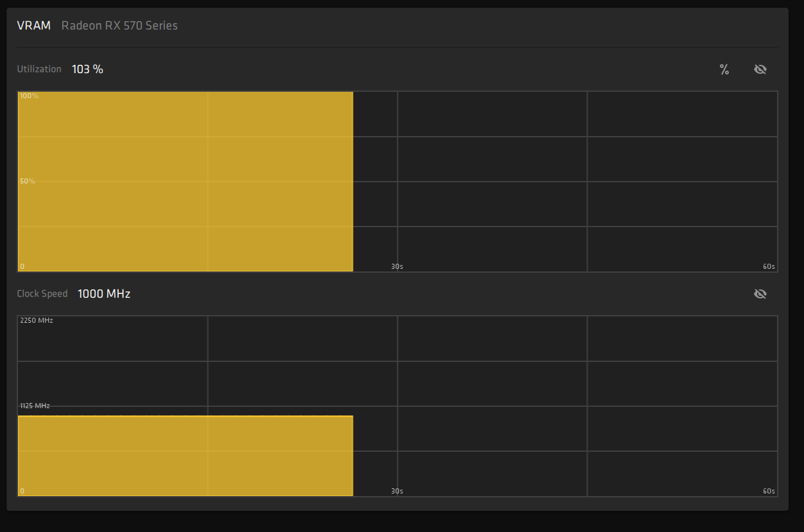Click the Clock Speed metric label
804x532 pixels.
point(42,294)
